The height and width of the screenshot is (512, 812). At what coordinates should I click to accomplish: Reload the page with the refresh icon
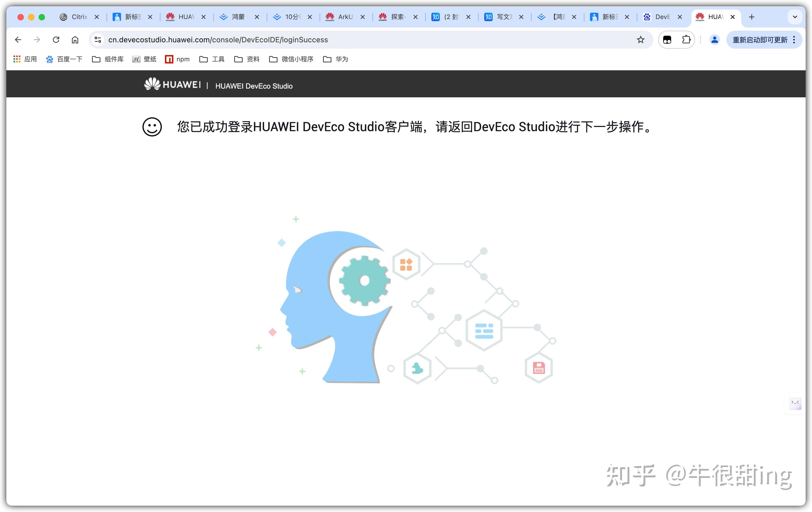[x=56, y=40]
